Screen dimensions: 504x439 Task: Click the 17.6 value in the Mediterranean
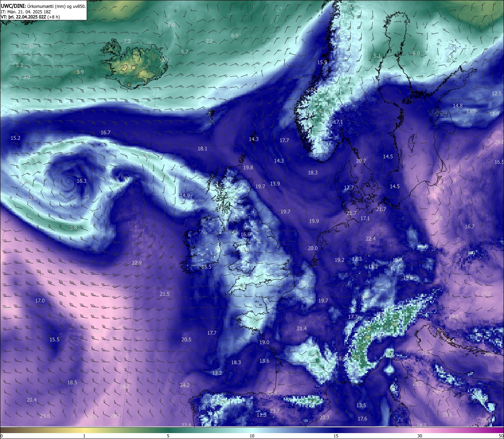[x=362, y=419]
